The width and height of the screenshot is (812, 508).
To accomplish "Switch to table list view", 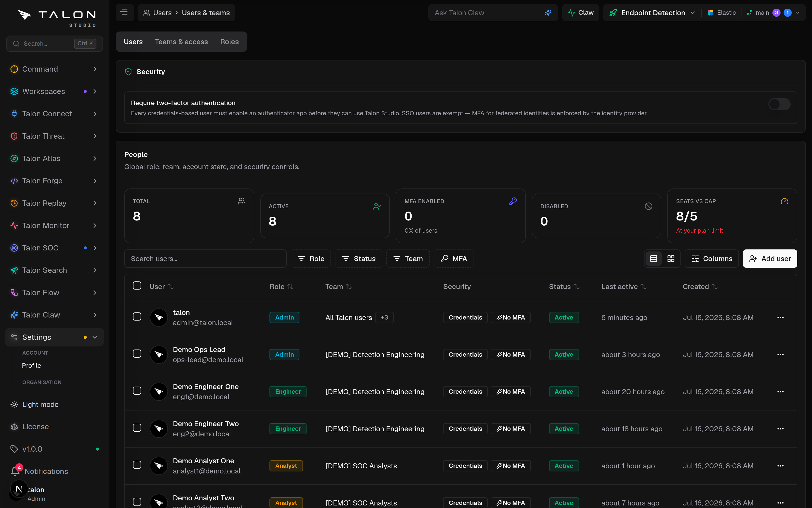I will (653, 259).
